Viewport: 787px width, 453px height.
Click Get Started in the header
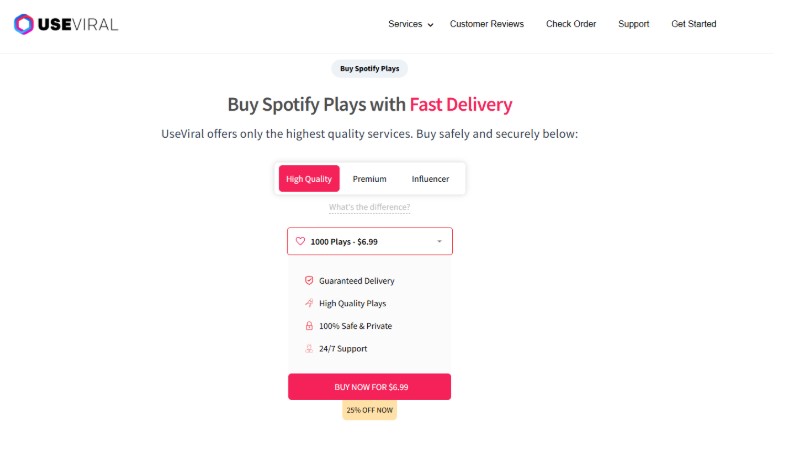coord(693,24)
